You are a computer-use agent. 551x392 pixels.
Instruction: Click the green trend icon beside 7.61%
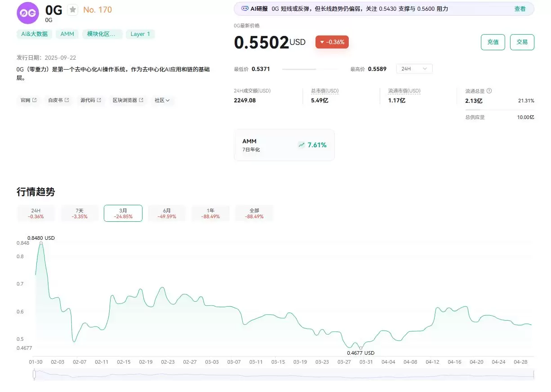click(x=301, y=145)
